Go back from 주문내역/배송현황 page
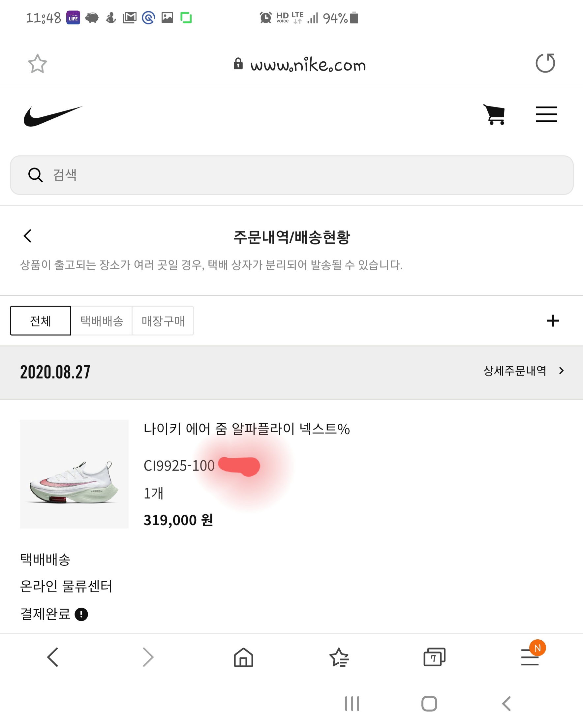This screenshot has width=583, height=728. pos(28,236)
